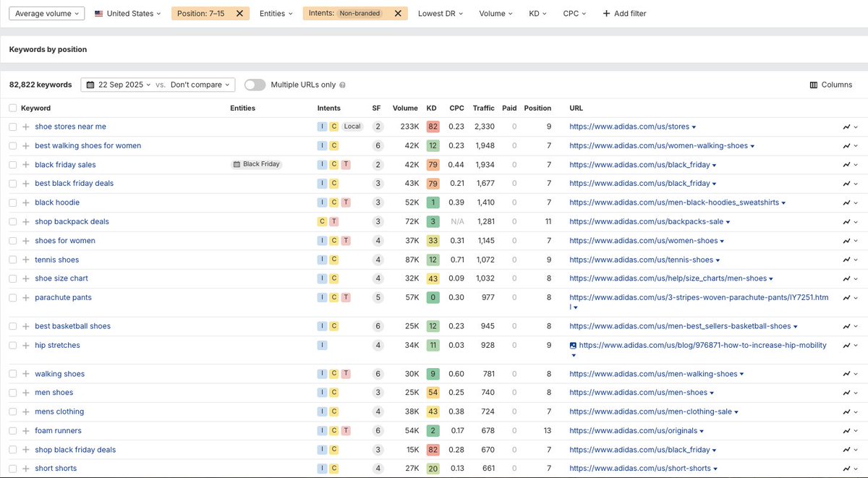
Task: Sort by the SF column header
Action: point(376,108)
